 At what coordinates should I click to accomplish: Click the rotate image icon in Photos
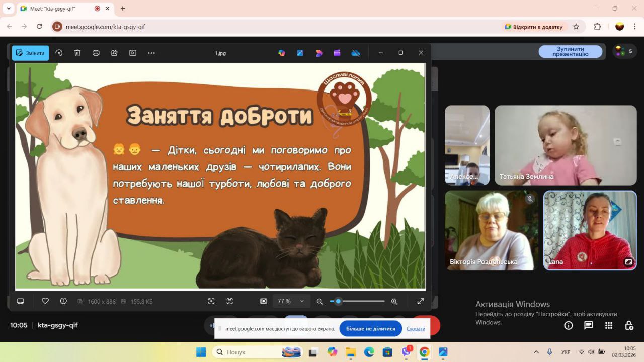point(59,53)
